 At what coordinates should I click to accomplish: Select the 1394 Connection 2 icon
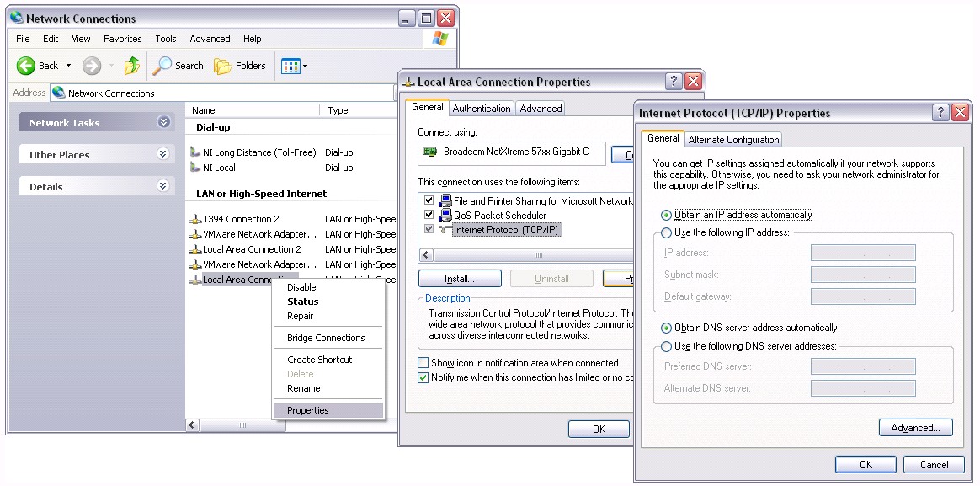point(195,219)
